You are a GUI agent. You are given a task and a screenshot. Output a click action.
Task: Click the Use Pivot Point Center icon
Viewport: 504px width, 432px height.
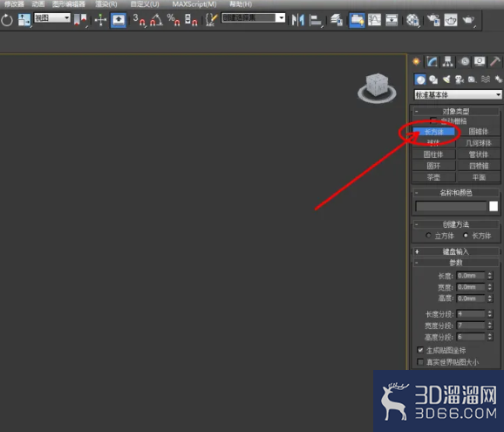pyautogui.click(x=80, y=20)
